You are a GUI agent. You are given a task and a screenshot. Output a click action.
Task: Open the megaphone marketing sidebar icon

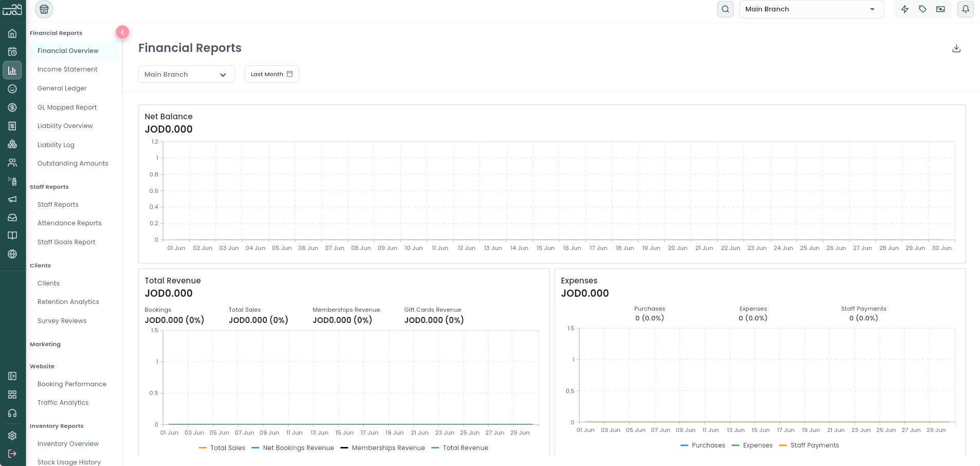point(12,199)
